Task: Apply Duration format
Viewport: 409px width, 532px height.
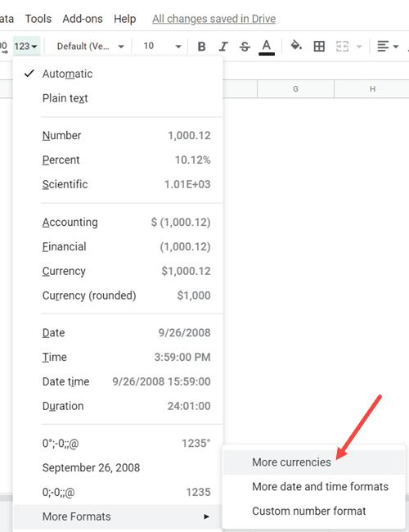Action: (118, 406)
